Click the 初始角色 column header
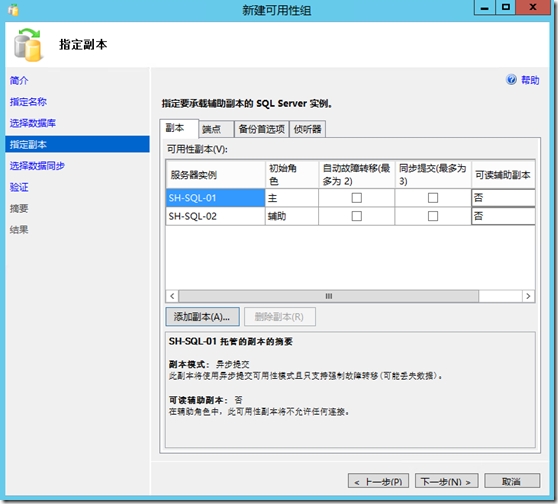The image size is (558, 504). (x=292, y=175)
